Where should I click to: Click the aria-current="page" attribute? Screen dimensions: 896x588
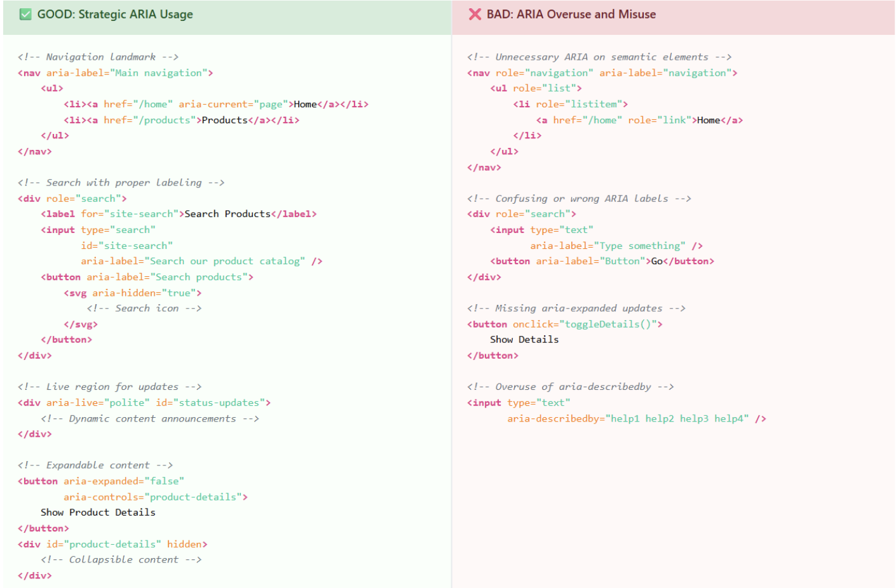(x=233, y=104)
